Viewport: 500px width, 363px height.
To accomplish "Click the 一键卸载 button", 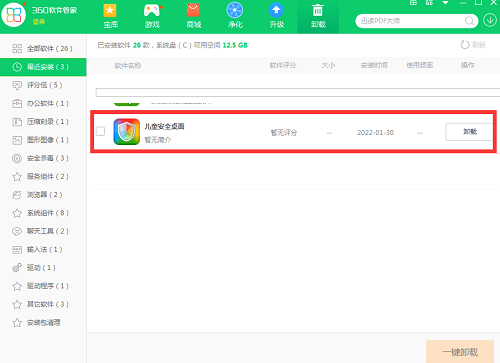I will click(460, 352).
